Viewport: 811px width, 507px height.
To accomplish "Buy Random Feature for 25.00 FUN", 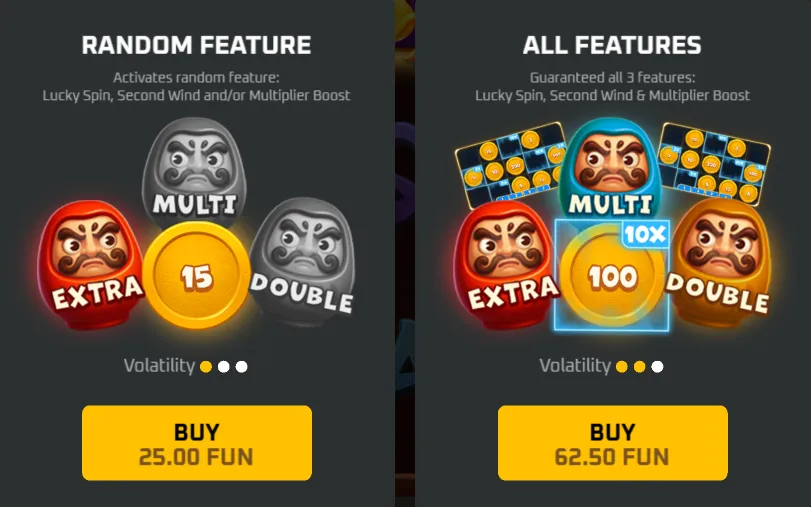I will click(x=197, y=443).
